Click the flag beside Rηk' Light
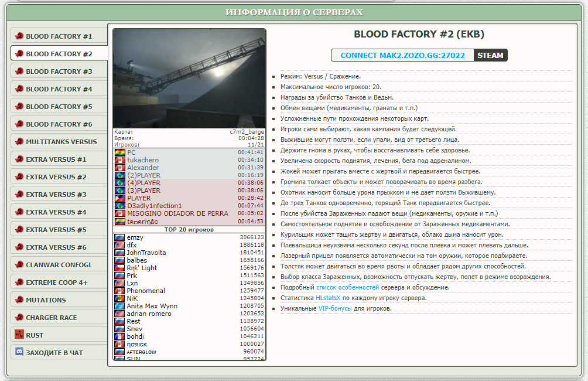 (119, 268)
